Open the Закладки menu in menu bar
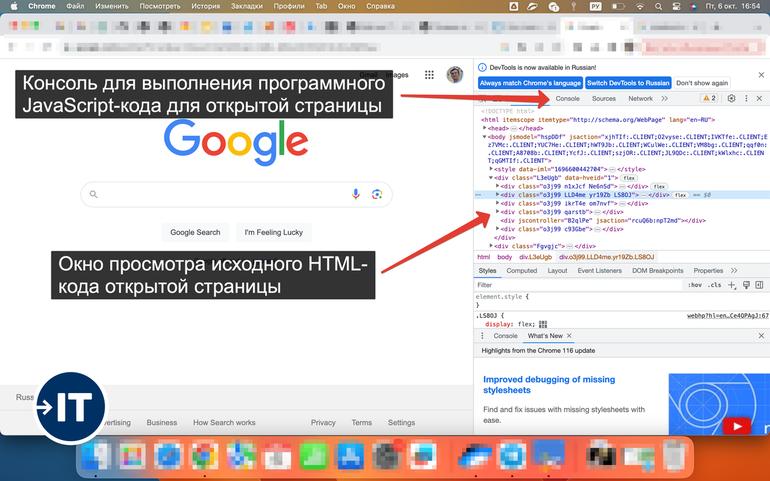Screen dimensions: 770x481 click(x=247, y=6)
